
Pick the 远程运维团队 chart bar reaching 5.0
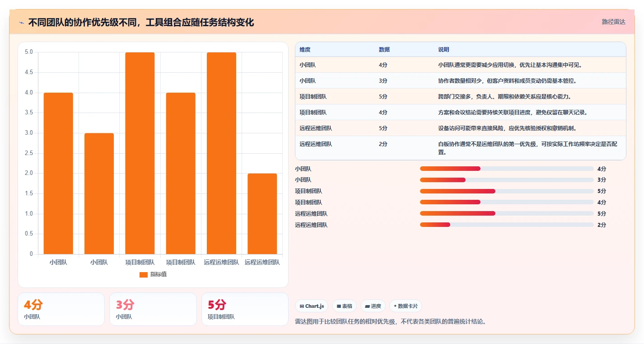click(221, 153)
